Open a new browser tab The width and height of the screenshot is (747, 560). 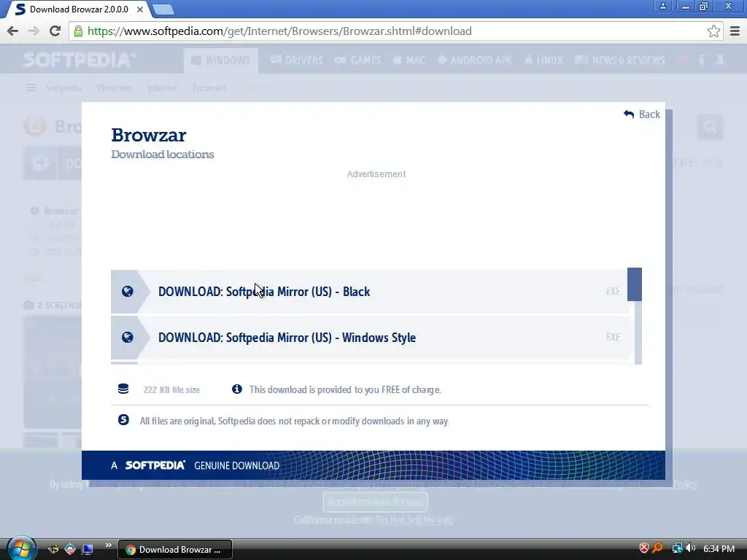[164, 9]
